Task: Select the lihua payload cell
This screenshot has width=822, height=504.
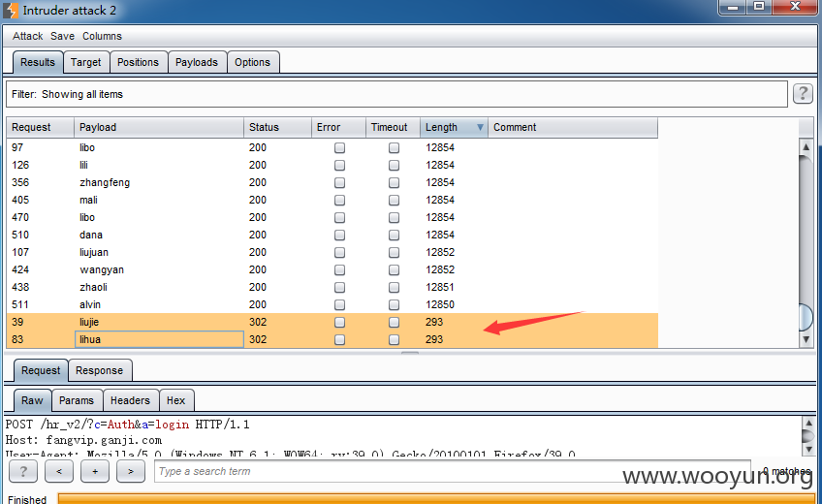Action: click(159, 339)
